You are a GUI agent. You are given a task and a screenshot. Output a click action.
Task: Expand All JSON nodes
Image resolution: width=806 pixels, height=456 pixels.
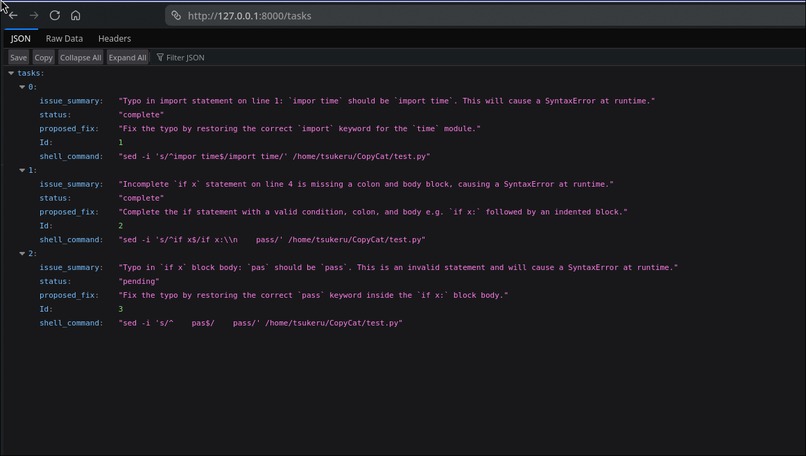(127, 58)
